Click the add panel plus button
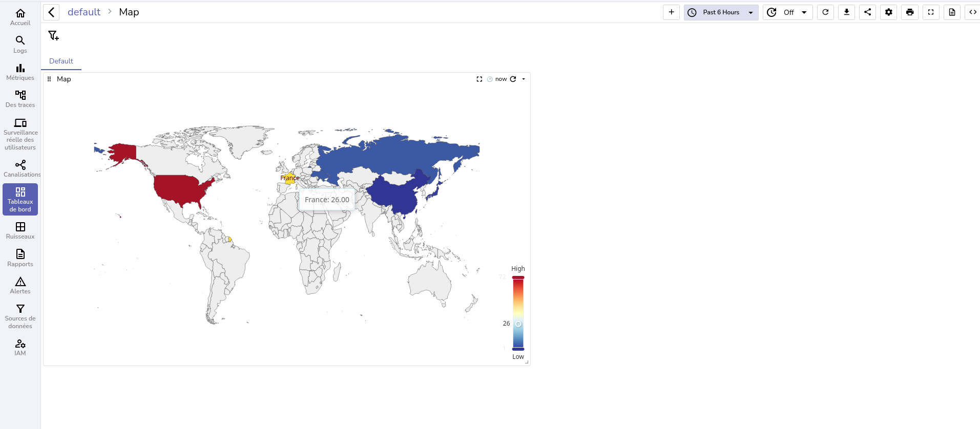980x429 pixels. coord(671,12)
